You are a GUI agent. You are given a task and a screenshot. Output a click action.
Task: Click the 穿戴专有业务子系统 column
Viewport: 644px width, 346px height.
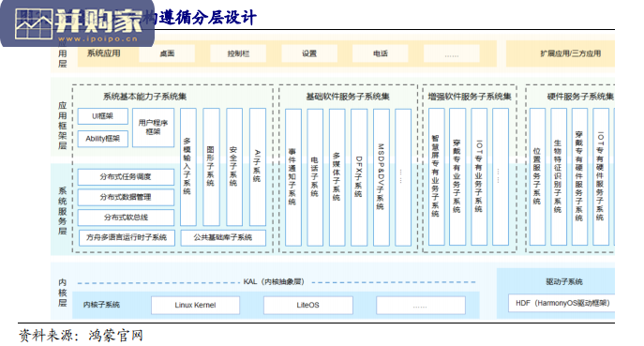pos(457,176)
